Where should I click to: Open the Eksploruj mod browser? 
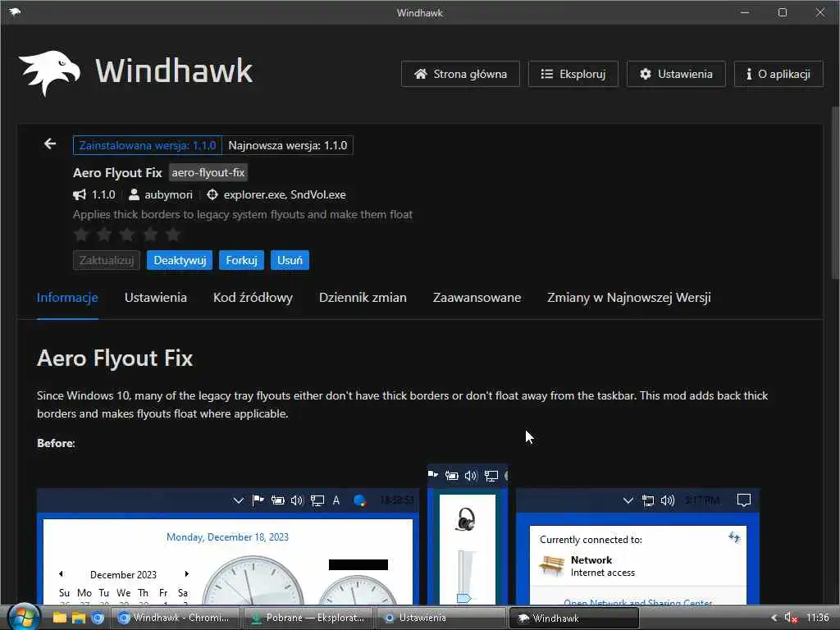point(573,74)
